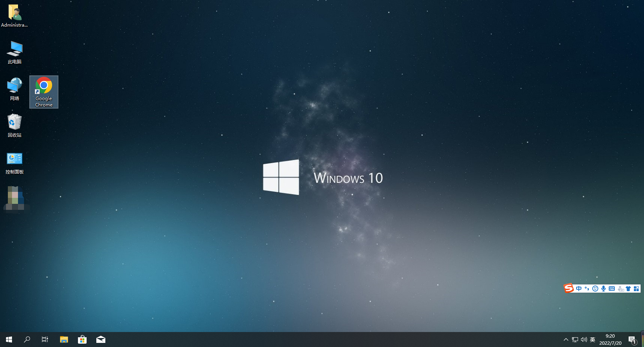The width and height of the screenshot is (644, 347).
Task: Open the Mail app on taskbar
Action: 100,340
